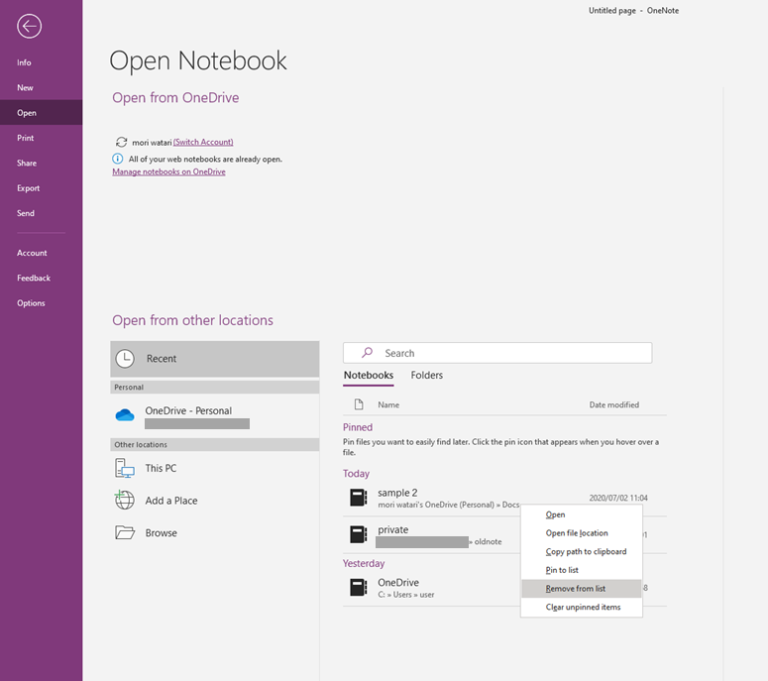Screen dimensions: 768x681
Task: Choose Open in the context menu
Action: coord(581,514)
